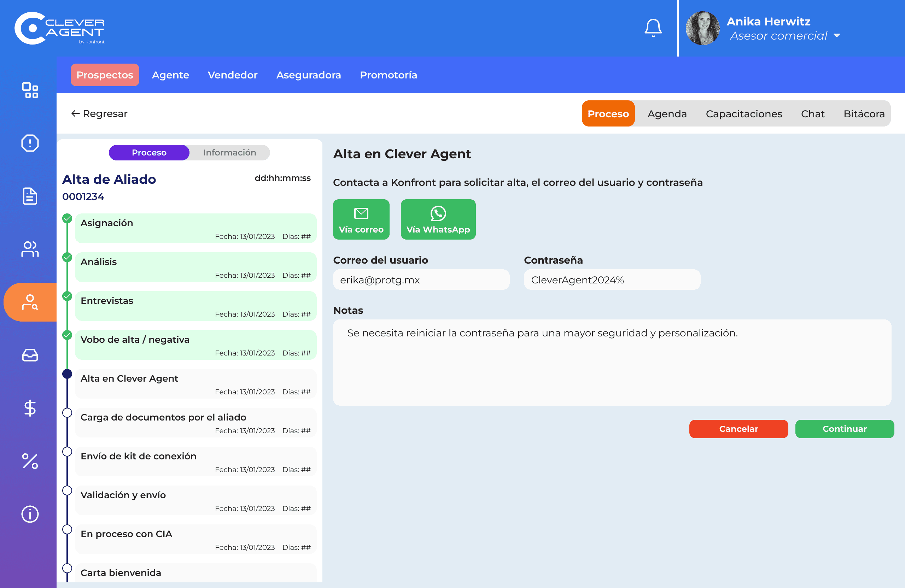Image resolution: width=905 pixels, height=588 pixels.
Task: Open the Capacitaciones tab
Action: (744, 114)
